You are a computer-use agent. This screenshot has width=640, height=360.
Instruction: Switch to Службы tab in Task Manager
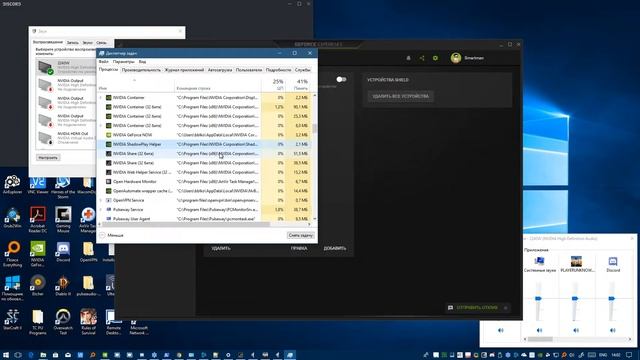[x=302, y=70]
